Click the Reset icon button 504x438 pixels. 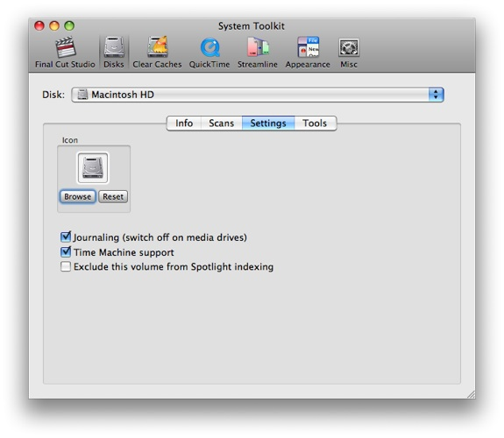pyautogui.click(x=113, y=196)
